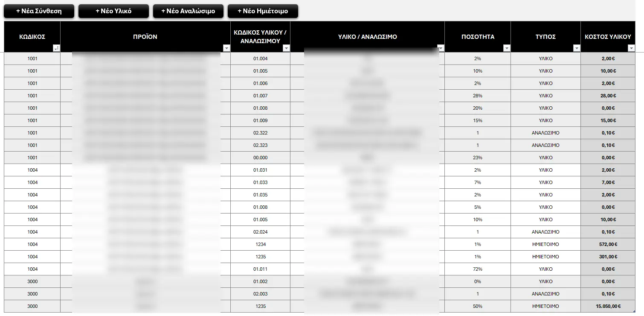Open the sort icon on ΚΩΔΙΚΟΣ column
The width and height of the screenshot is (644, 316).
[56, 48]
